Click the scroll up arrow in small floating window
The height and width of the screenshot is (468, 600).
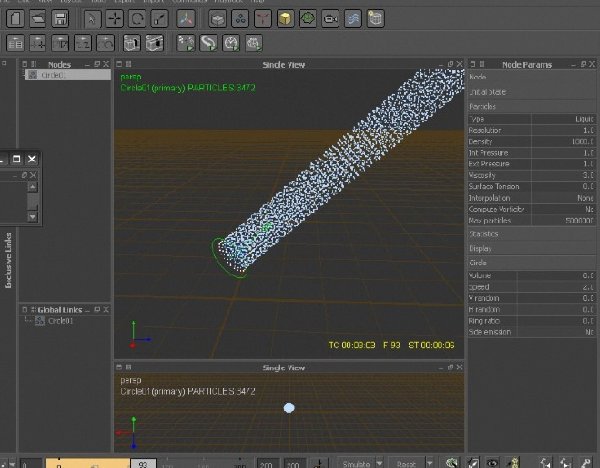point(33,187)
